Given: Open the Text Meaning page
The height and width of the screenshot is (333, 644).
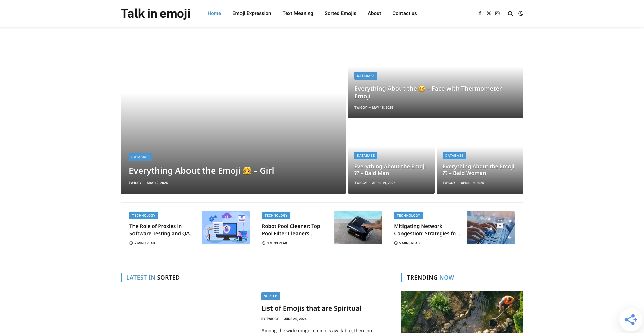Looking at the screenshot, I should (x=298, y=13).
